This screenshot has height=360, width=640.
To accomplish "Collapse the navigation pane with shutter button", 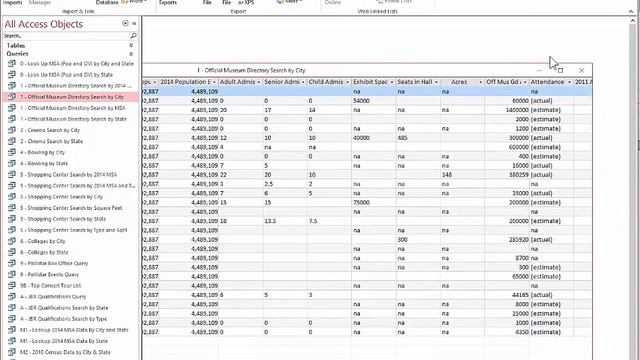I will point(134,24).
